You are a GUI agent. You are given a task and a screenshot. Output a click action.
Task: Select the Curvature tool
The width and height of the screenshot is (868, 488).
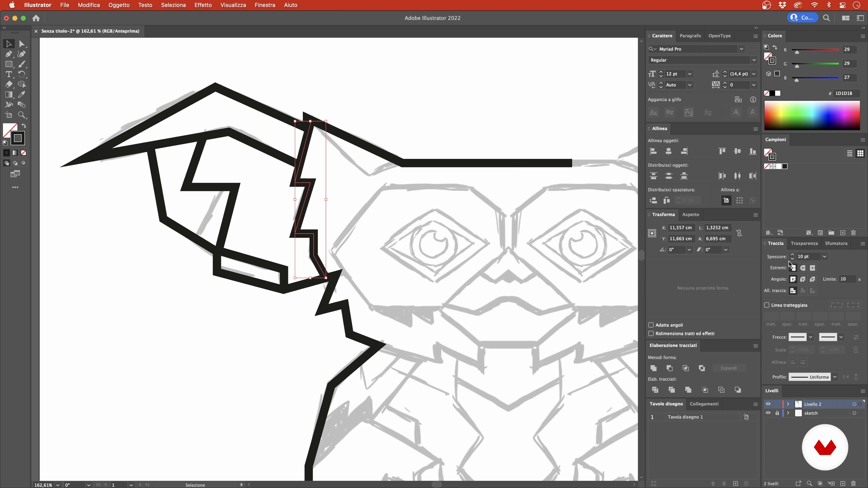[22, 54]
